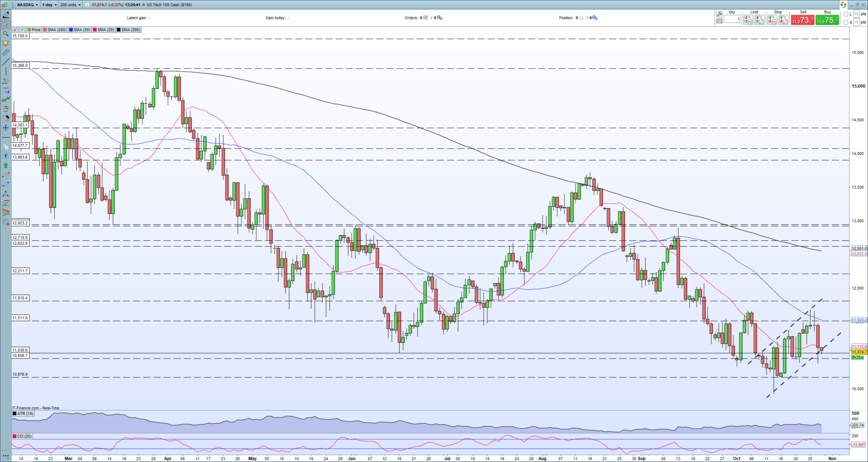Open the orders settings gear icon
Screen dimensions: 868x462
pos(440,18)
